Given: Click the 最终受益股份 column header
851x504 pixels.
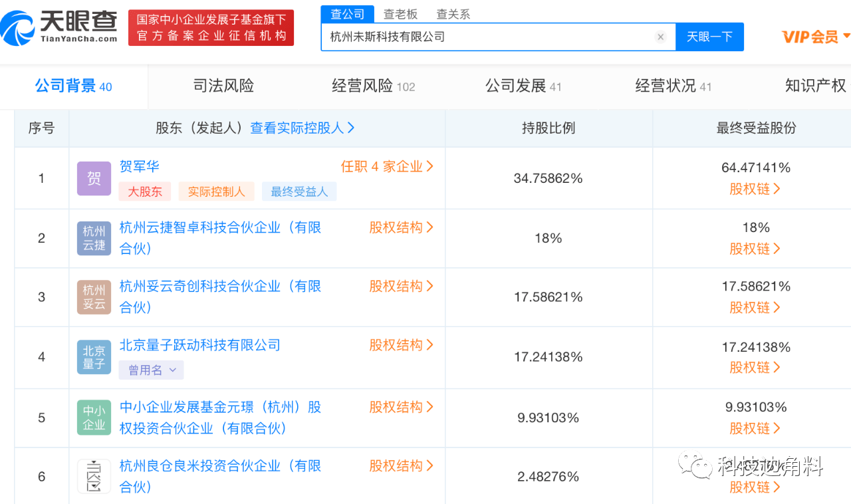Looking at the screenshot, I should 756,128.
